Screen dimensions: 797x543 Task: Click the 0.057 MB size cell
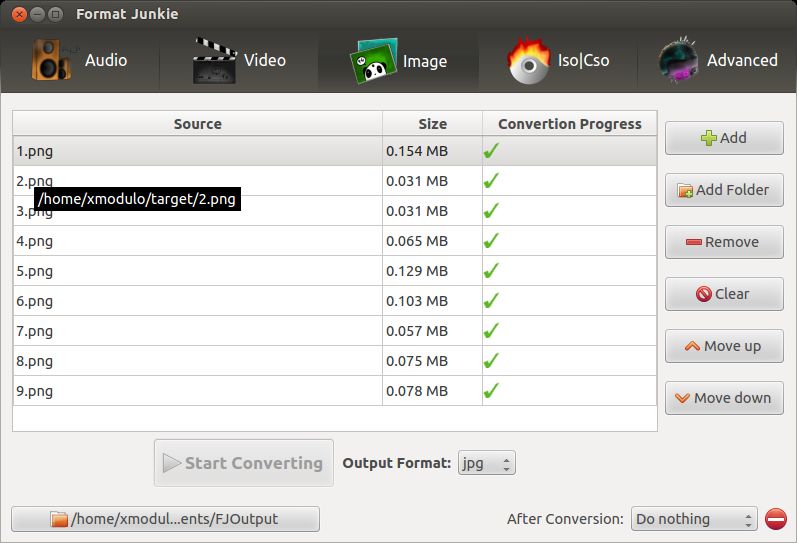(x=432, y=331)
